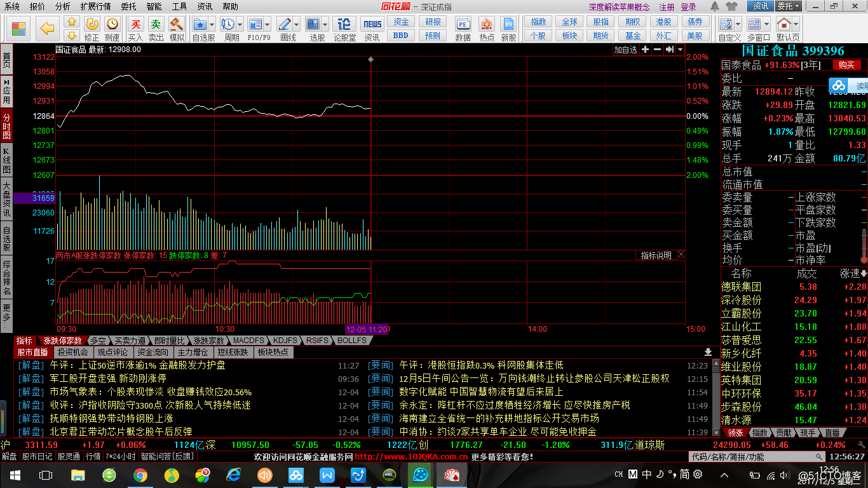Open the NEWS 资讯 icon
Viewport: 868px width, 488px height.
point(372,24)
